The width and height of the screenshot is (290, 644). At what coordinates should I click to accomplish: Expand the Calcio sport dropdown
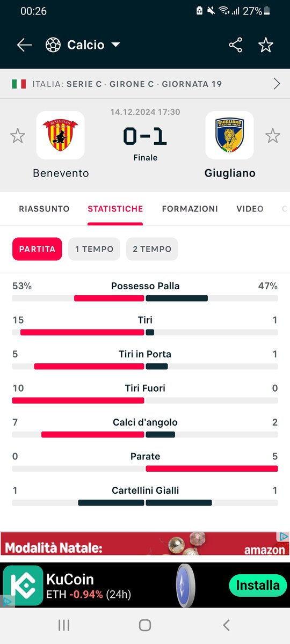(x=115, y=45)
